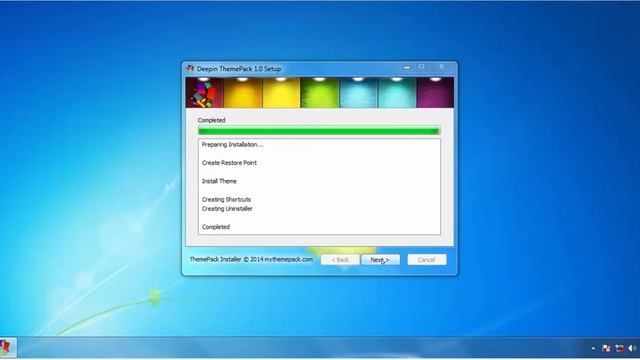This screenshot has height=360, width=640.
Task: Select the 'Creating Shortcuts' log line
Action: tap(226, 199)
